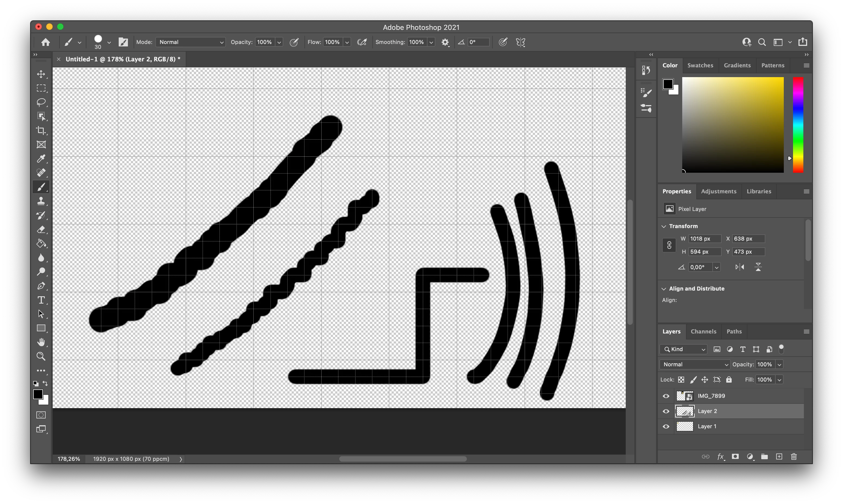Switch to the Swatches tab
843x504 pixels.
[700, 65]
